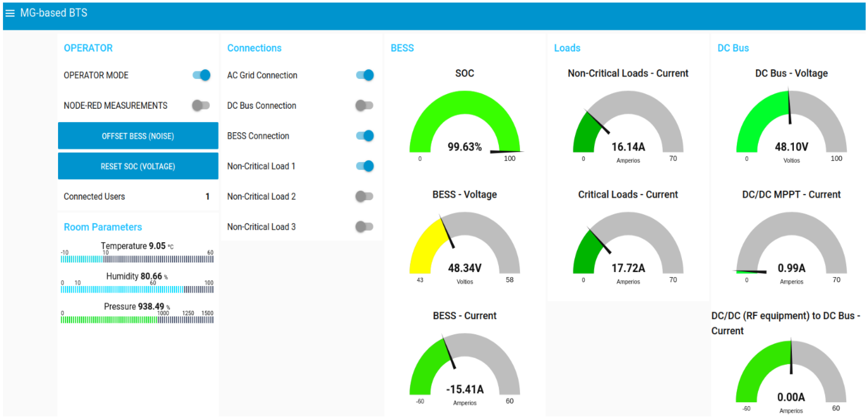The width and height of the screenshot is (868, 419).
Task: Switch off Non-Critical Load 1
Action: click(x=365, y=166)
